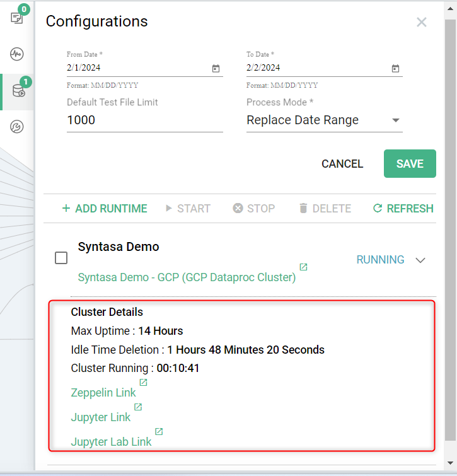
Task: Collapse the Syntasa Demo runtime details chevron
Action: point(420,260)
